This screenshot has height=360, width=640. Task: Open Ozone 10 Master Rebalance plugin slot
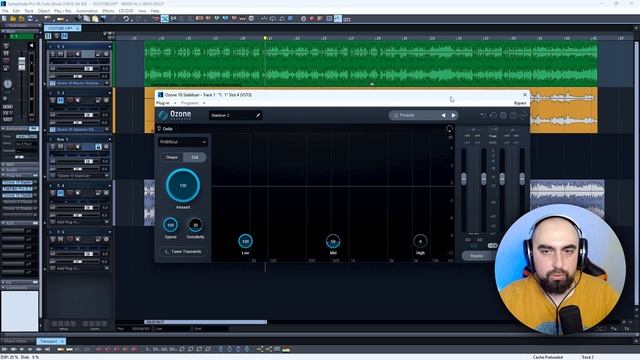click(78, 83)
